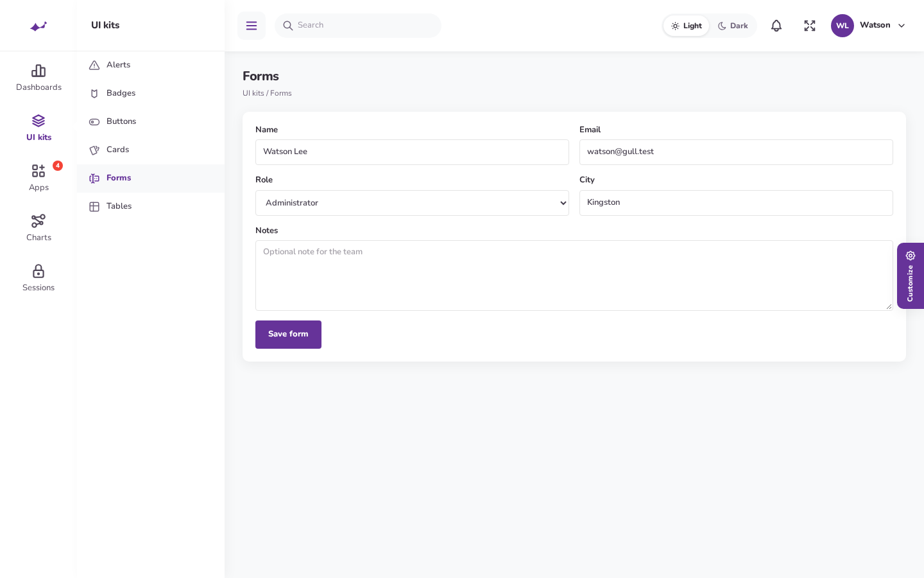Switch to Light theme
The image size is (924, 578).
tap(686, 26)
